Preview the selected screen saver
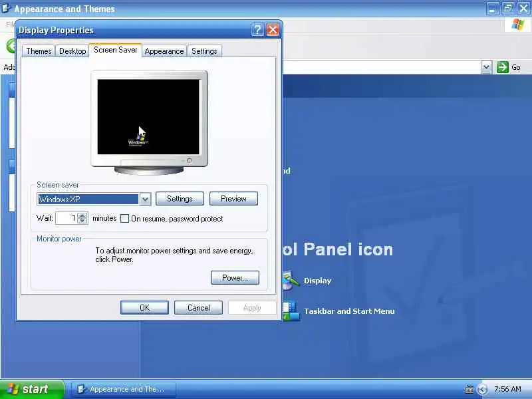 click(234, 199)
